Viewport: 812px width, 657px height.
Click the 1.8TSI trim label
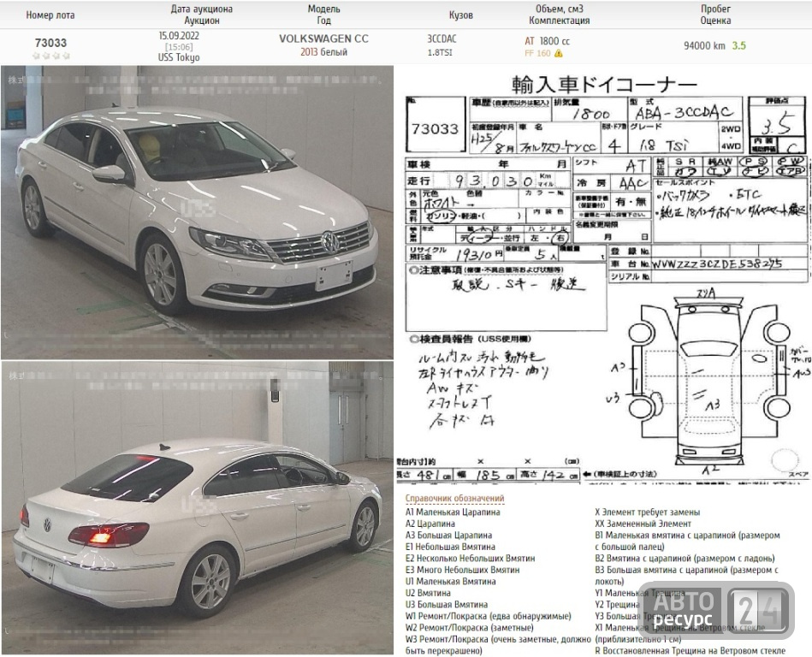pyautogui.click(x=440, y=53)
